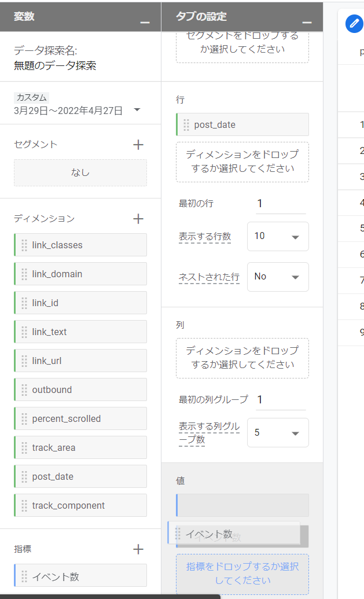Grab the track_component drag handle
The width and height of the screenshot is (364, 599).
[x=24, y=506]
